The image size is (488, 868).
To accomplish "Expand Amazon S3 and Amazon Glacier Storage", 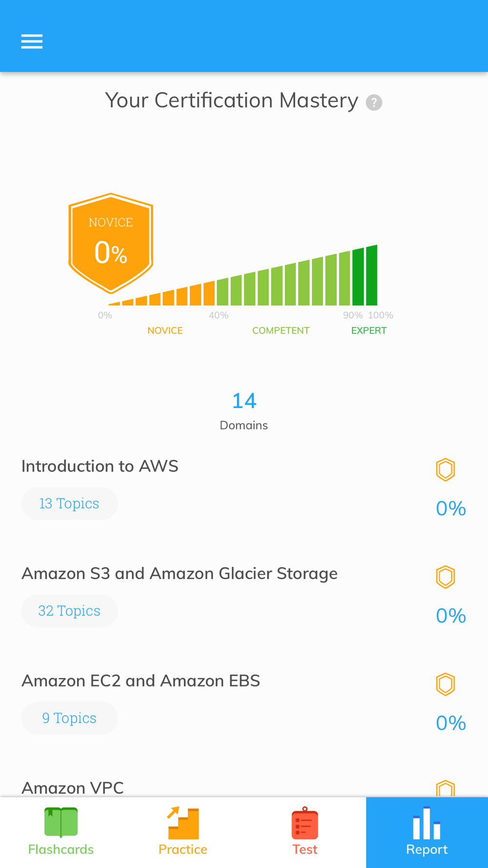I will point(180,574).
